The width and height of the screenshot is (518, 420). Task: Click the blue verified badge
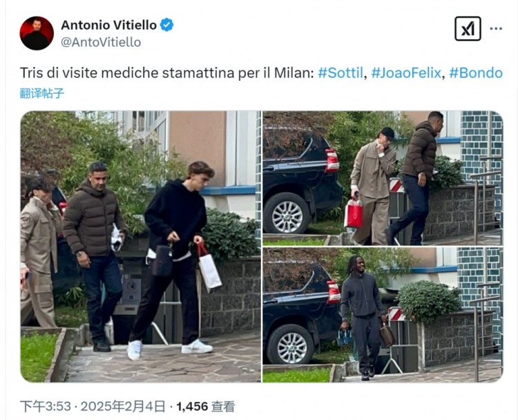(167, 25)
